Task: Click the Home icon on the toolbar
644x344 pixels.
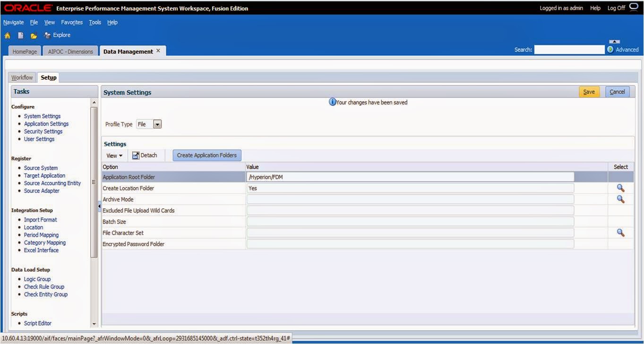Action: (7, 34)
